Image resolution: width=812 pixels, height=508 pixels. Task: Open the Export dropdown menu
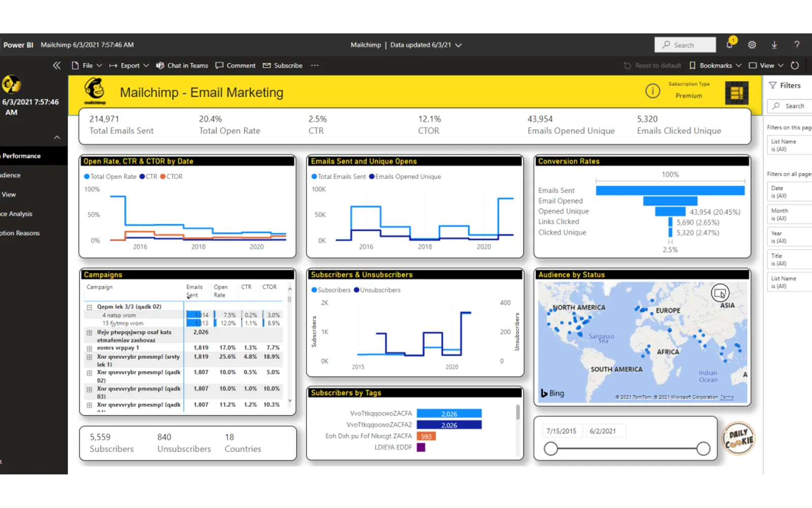129,66
